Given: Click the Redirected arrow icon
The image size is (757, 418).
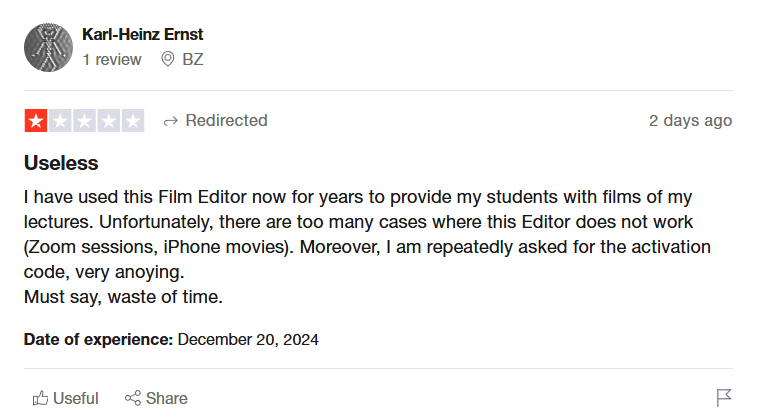Looking at the screenshot, I should [x=170, y=121].
